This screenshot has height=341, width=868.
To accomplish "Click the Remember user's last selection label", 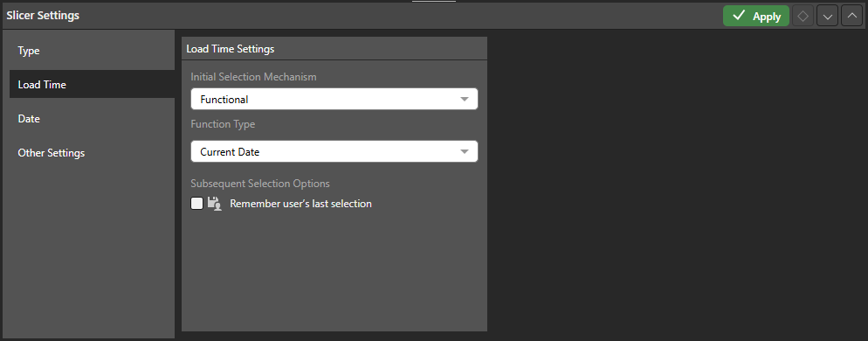I will [x=300, y=204].
